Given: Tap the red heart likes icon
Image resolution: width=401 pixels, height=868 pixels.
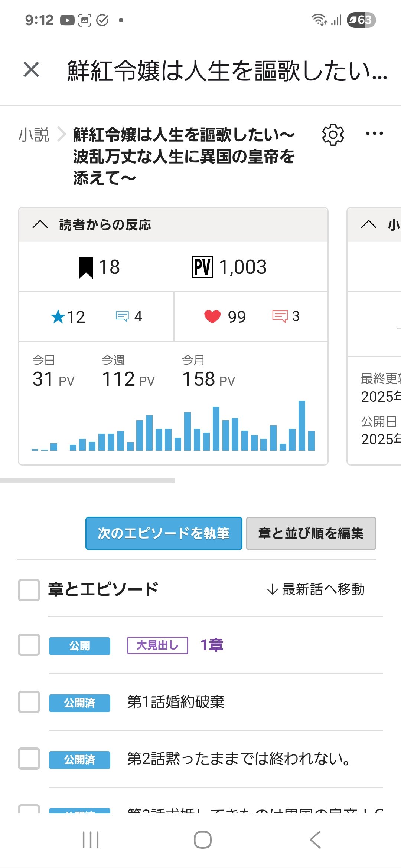Looking at the screenshot, I should click(x=212, y=317).
